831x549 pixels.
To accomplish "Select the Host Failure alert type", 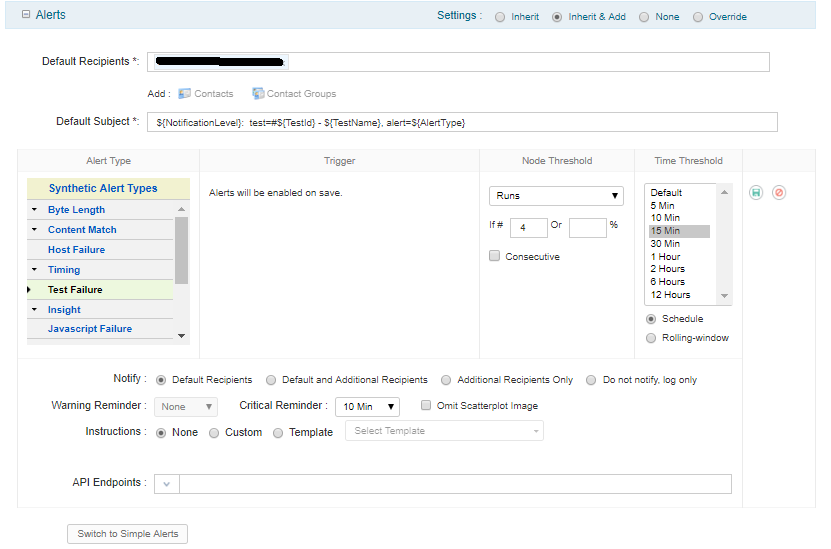I will point(76,250).
